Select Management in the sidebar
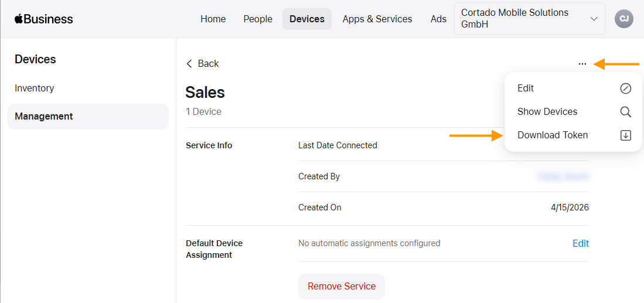 pos(88,116)
